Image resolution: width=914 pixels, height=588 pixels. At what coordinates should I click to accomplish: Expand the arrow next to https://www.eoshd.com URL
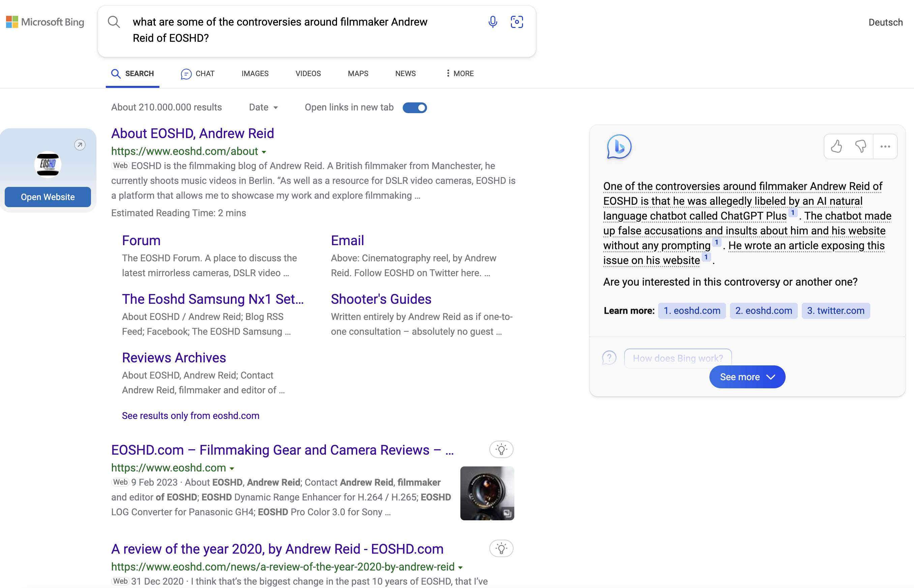click(x=232, y=468)
